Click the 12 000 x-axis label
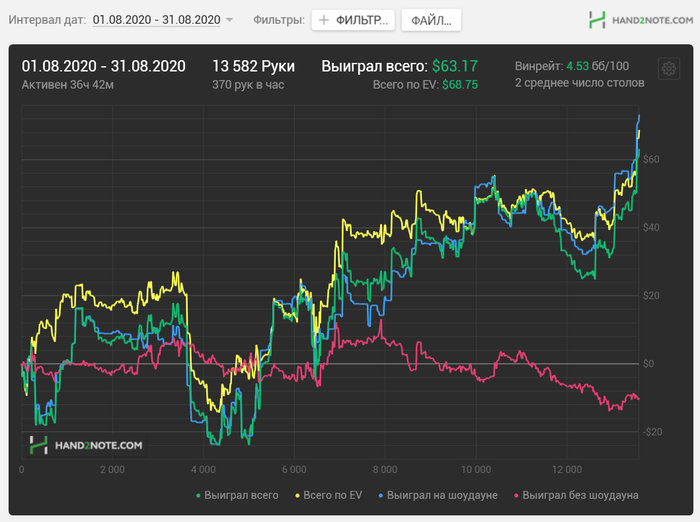Viewport: 700px width, 522px height. pyautogui.click(x=567, y=470)
